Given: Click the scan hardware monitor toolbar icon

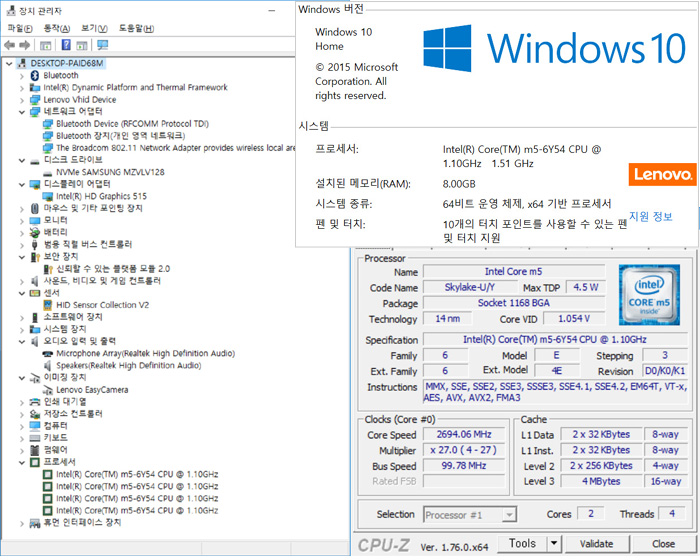Looking at the screenshot, I should click(103, 45).
